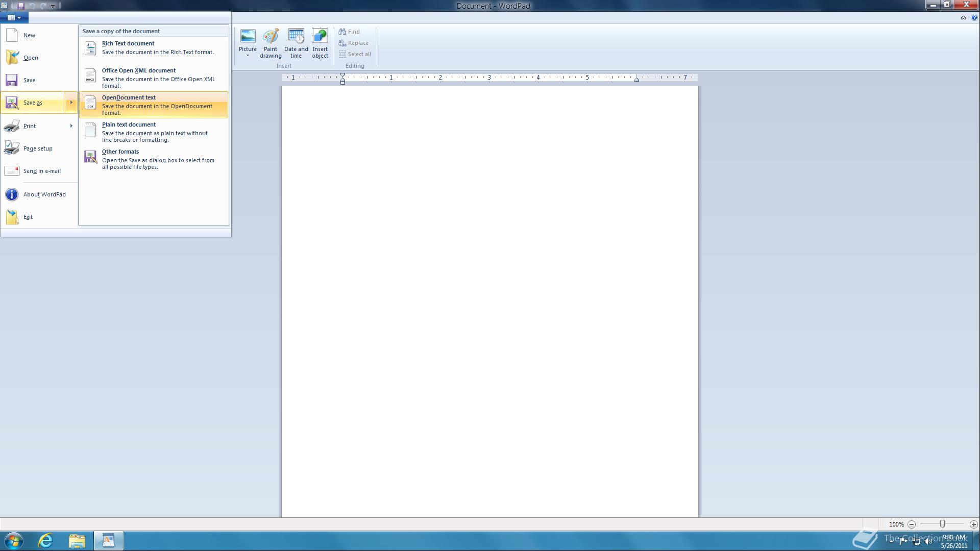Click the Windows Start button
980x551 pixels.
coord(14,541)
